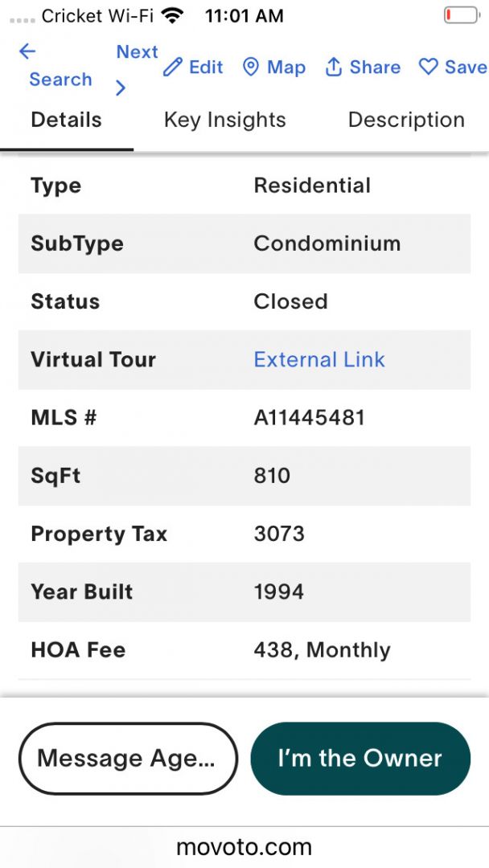Tap the Edit pencil icon
Screen dimensions: 489x868
[172, 68]
